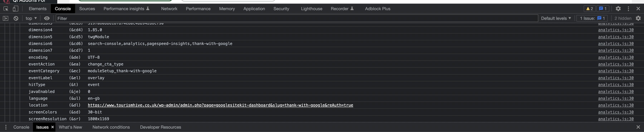Select the UTF-8 encoding value
644x132 pixels.
click(x=94, y=57)
